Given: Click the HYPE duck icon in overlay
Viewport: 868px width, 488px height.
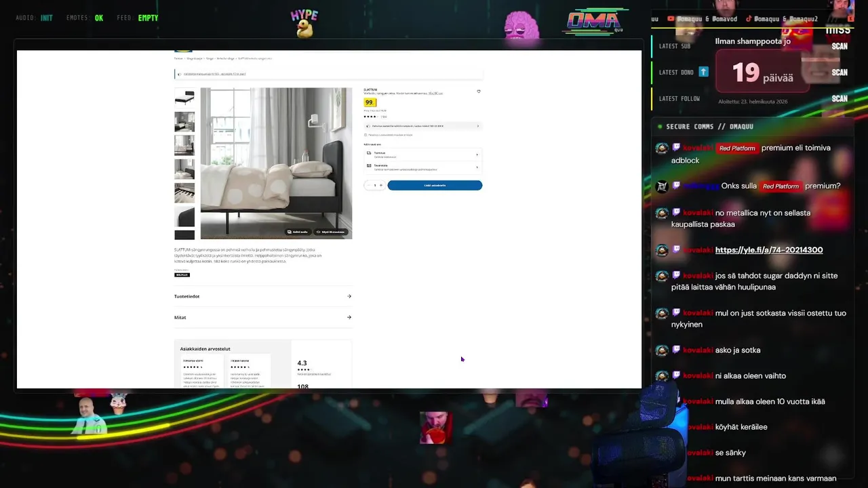Looking at the screenshot, I should [304, 24].
